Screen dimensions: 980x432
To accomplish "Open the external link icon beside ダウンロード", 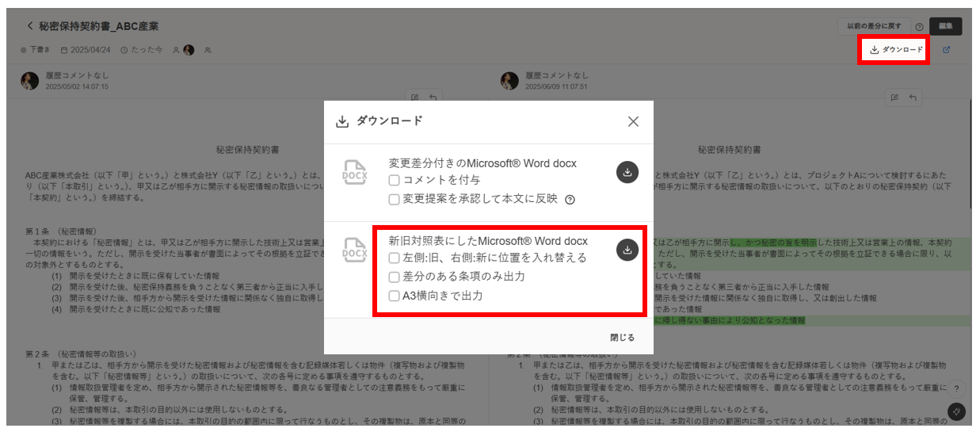I will pyautogui.click(x=946, y=50).
